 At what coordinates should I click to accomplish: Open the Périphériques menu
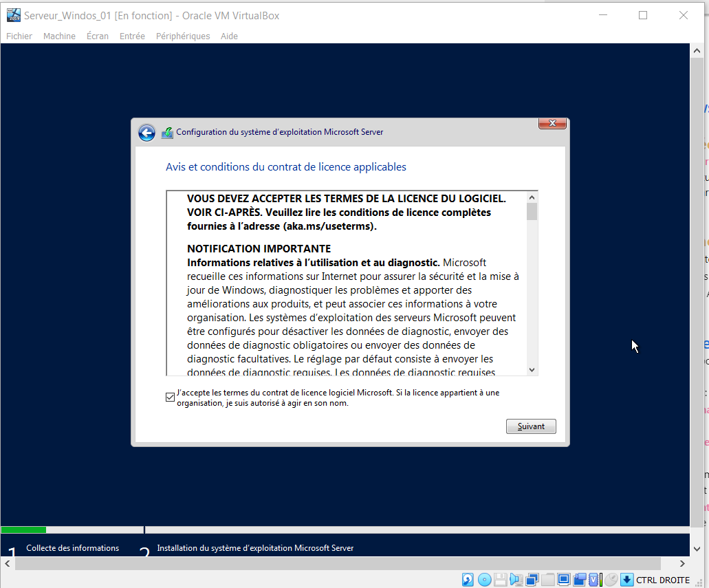coord(183,36)
